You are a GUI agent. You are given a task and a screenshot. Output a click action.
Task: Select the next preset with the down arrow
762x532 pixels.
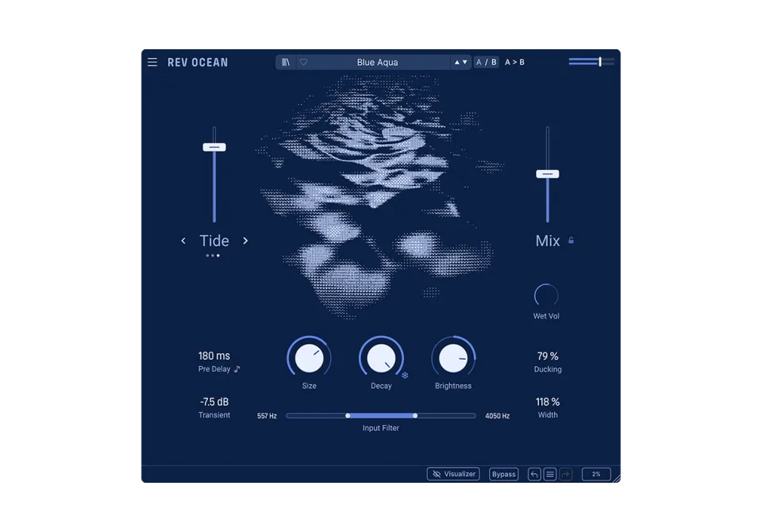(x=465, y=62)
